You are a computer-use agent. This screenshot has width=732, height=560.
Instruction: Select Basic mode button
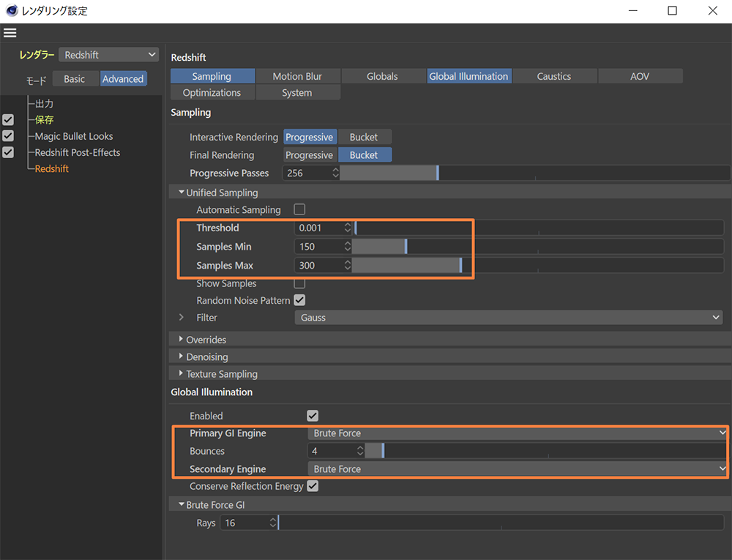(74, 79)
